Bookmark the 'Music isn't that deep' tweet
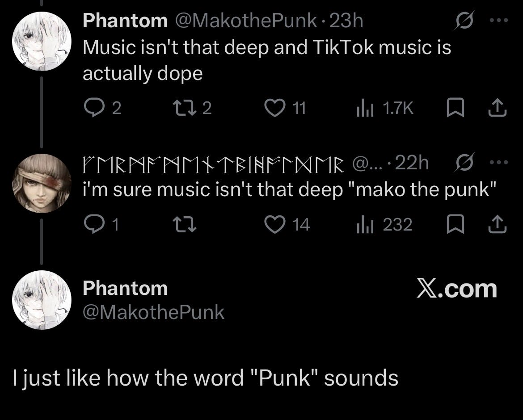 [x=456, y=108]
